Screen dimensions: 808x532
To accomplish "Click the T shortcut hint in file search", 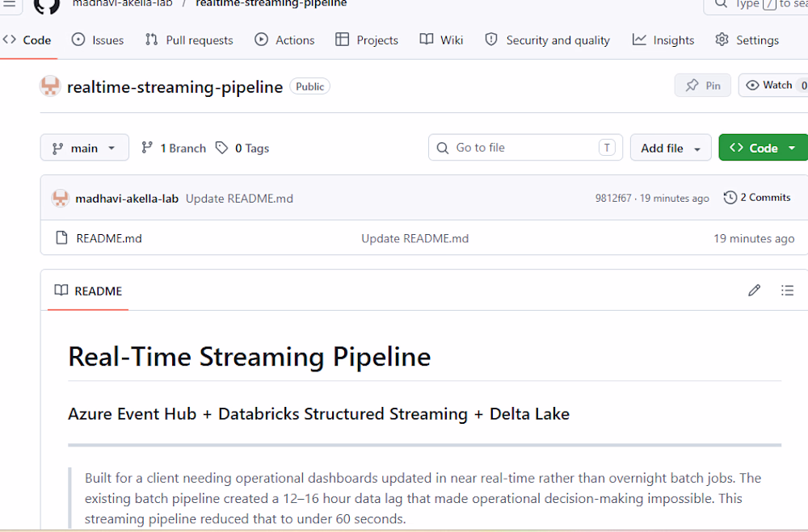I will coord(607,148).
